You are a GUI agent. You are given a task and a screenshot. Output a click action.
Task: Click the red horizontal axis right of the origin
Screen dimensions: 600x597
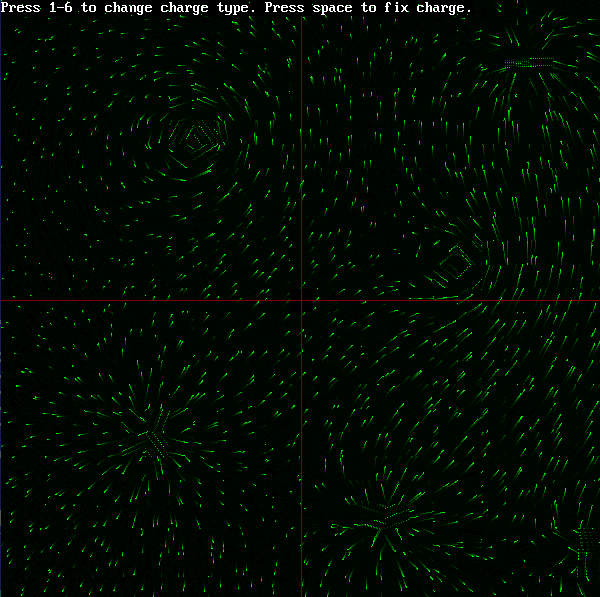pyautogui.click(x=450, y=300)
